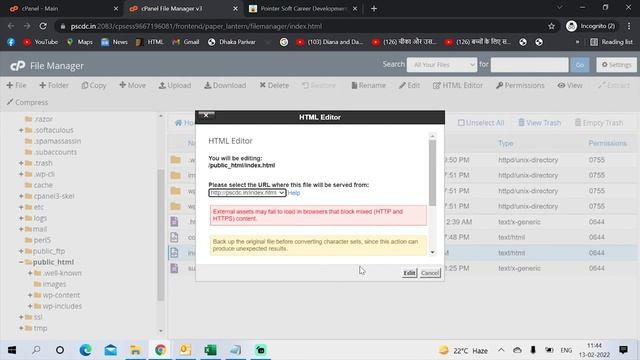Screen dimensions: 640x360
Task: Collapse the public_html folder
Action: click(x=21, y=262)
